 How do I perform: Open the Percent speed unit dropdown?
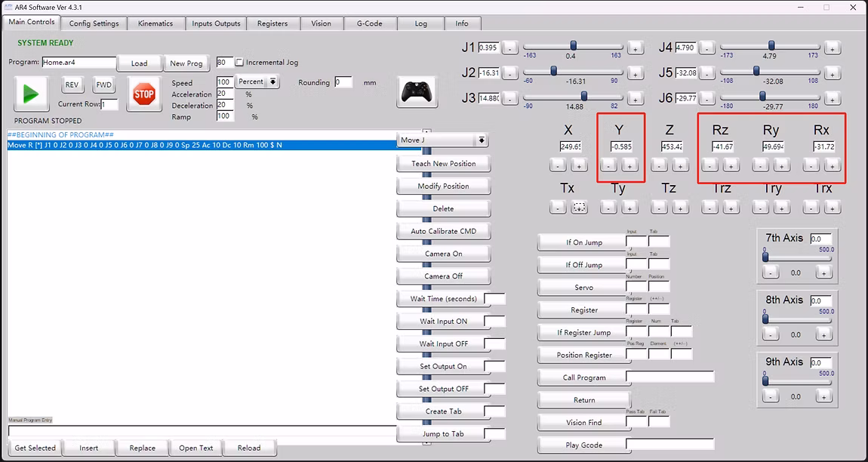[257, 82]
